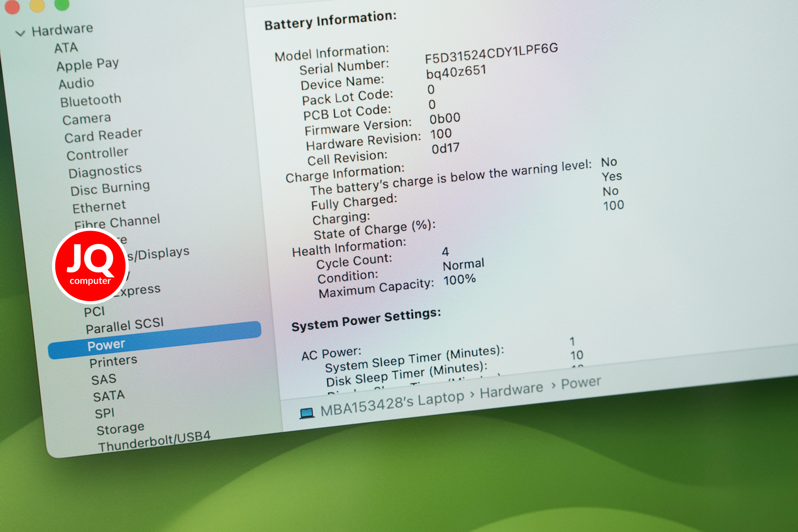The width and height of the screenshot is (798, 532).
Task: Click Hardware in the path bar
Action: [512, 390]
